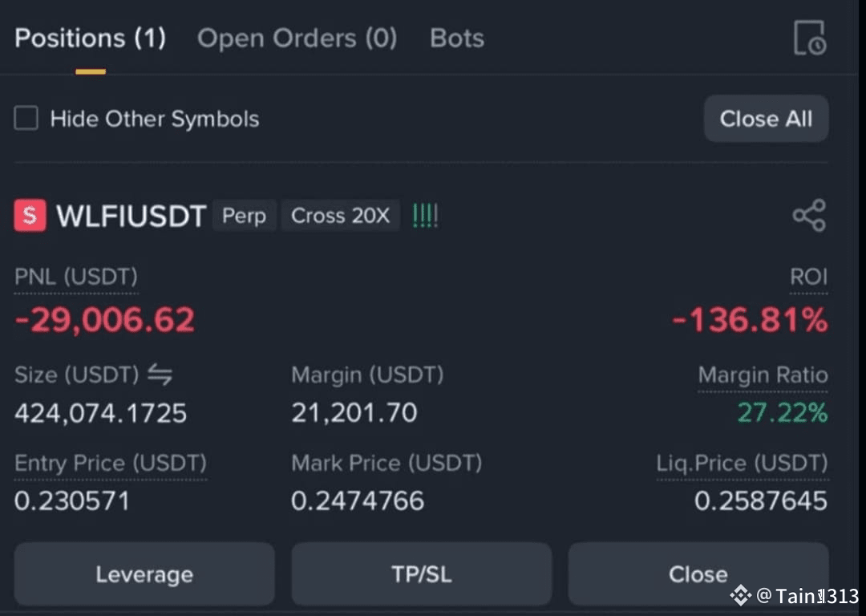This screenshot has height=616, width=866.
Task: Tap the red S short badge
Action: pos(30,216)
